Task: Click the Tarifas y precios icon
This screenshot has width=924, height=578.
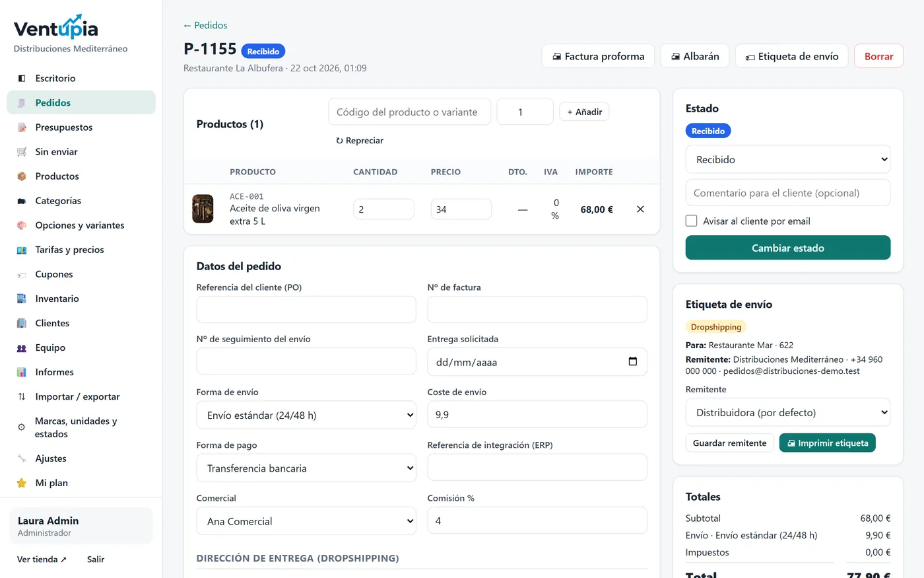Action: [x=22, y=250]
